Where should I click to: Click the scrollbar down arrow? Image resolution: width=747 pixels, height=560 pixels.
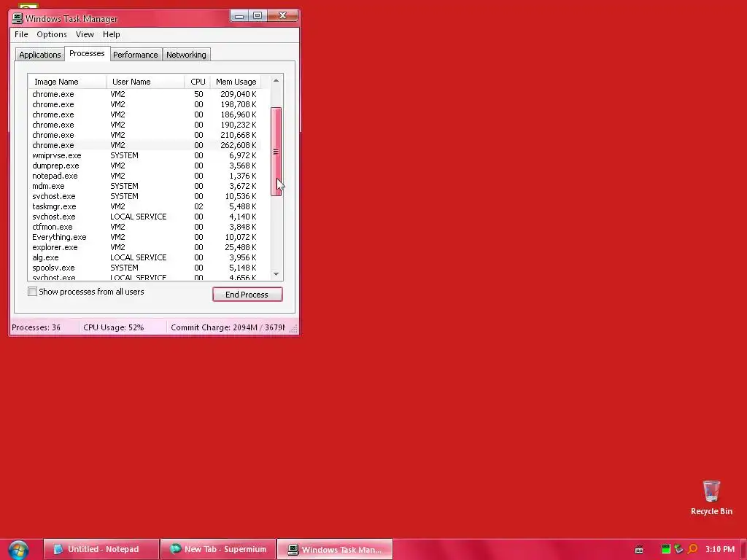tap(276, 274)
